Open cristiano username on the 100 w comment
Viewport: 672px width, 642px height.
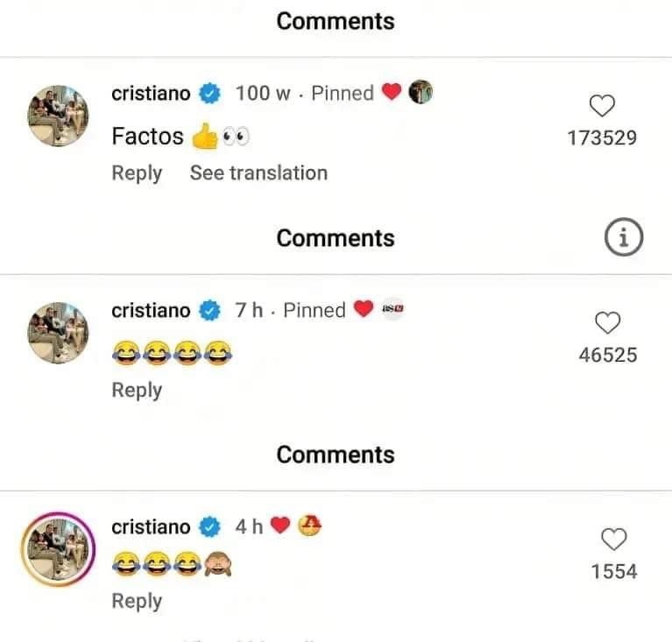[151, 93]
